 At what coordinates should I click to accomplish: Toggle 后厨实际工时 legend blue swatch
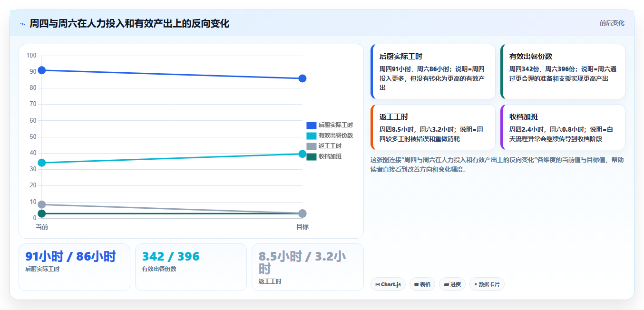click(311, 125)
